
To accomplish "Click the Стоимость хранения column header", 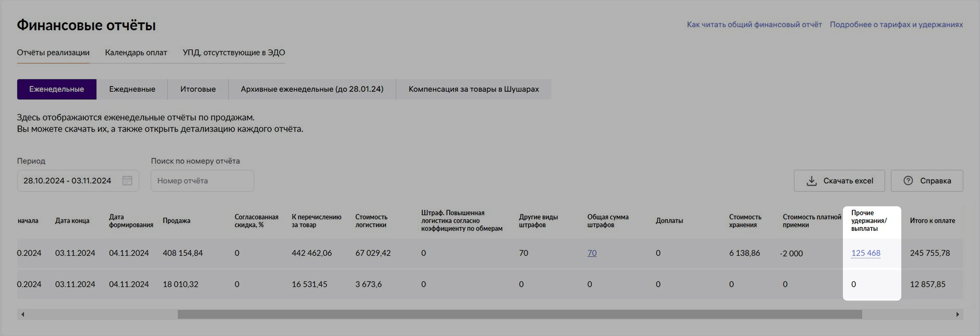I will click(745, 221).
